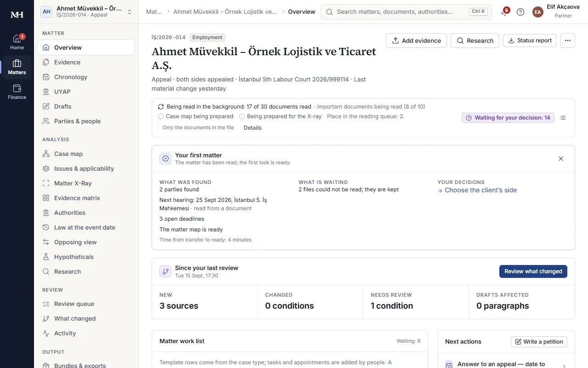Screen dimensions: 588x368
Task: Open Case map in the sidebar
Action: pyautogui.click(x=86, y=154)
